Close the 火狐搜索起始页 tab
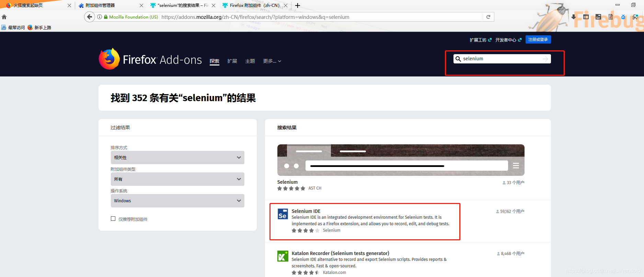This screenshot has height=277, width=644. (x=69, y=5)
